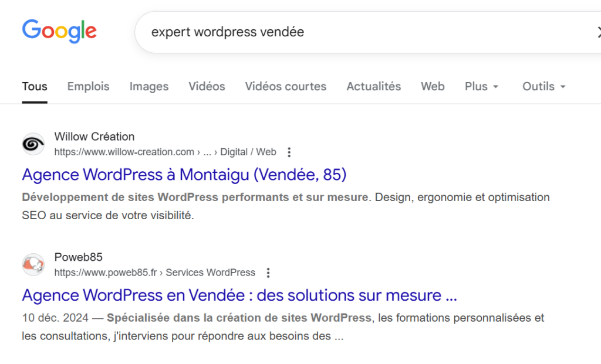Screen dimensions: 601x364
Task: Click the Tous results tab
Action: 35,86
